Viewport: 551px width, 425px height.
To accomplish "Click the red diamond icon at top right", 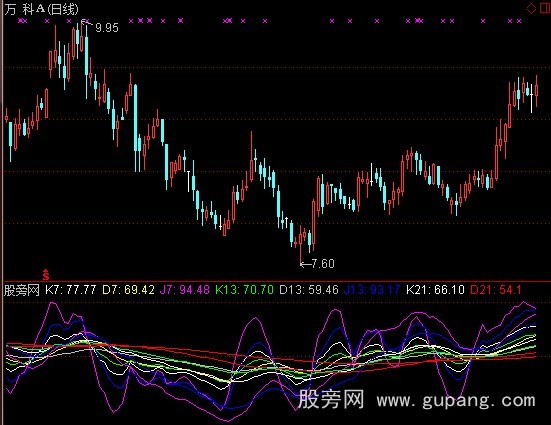I will click(531, 8).
